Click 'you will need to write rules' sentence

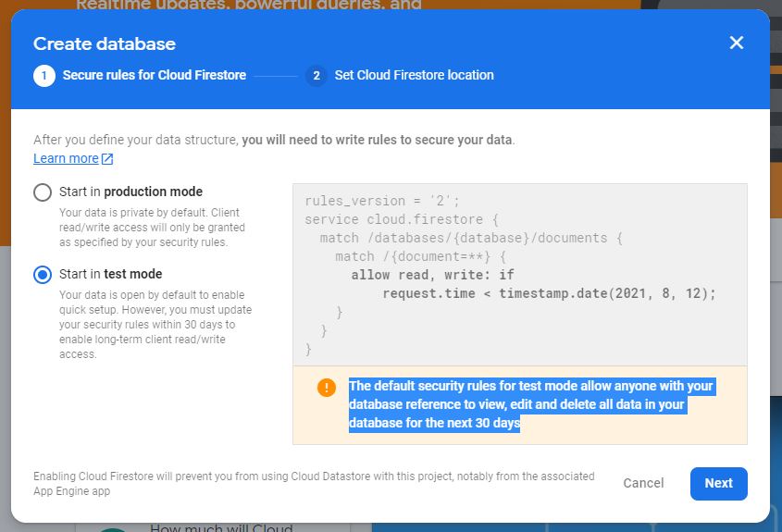377,140
